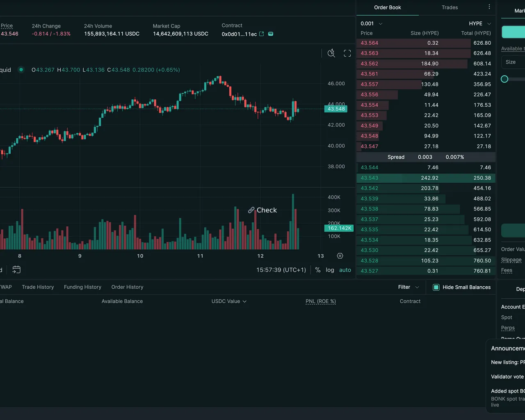Open the Funding History tab
The width and height of the screenshot is (525, 420).
point(82,287)
